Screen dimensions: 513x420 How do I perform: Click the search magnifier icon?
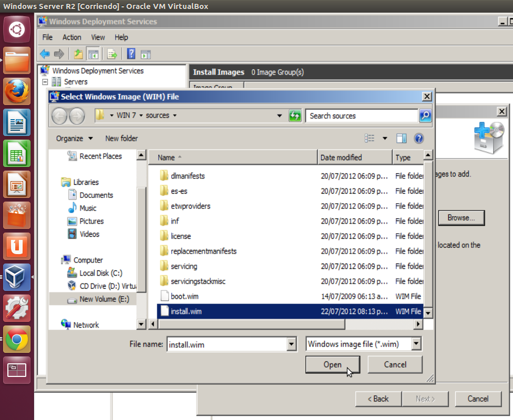425,115
